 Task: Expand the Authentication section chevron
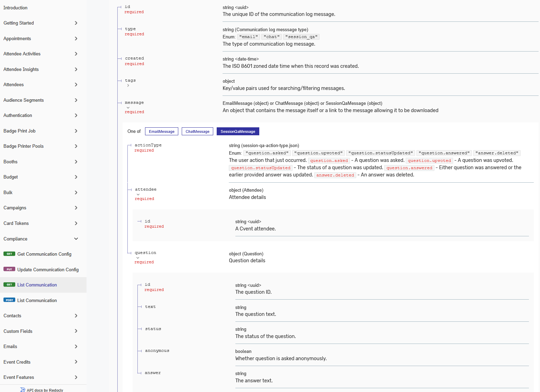coord(76,116)
